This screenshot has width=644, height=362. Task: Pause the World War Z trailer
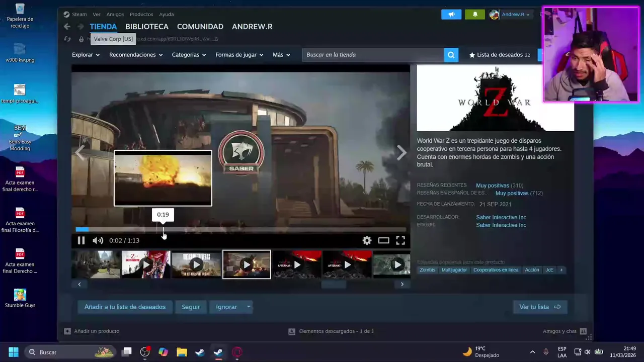click(x=81, y=240)
